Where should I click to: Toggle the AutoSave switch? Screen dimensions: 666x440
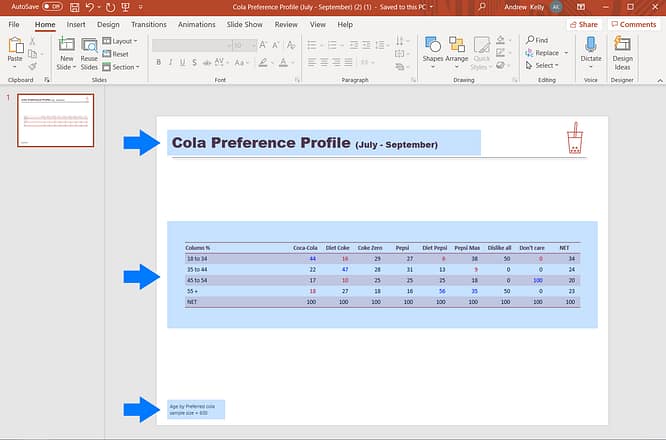pyautogui.click(x=52, y=6)
